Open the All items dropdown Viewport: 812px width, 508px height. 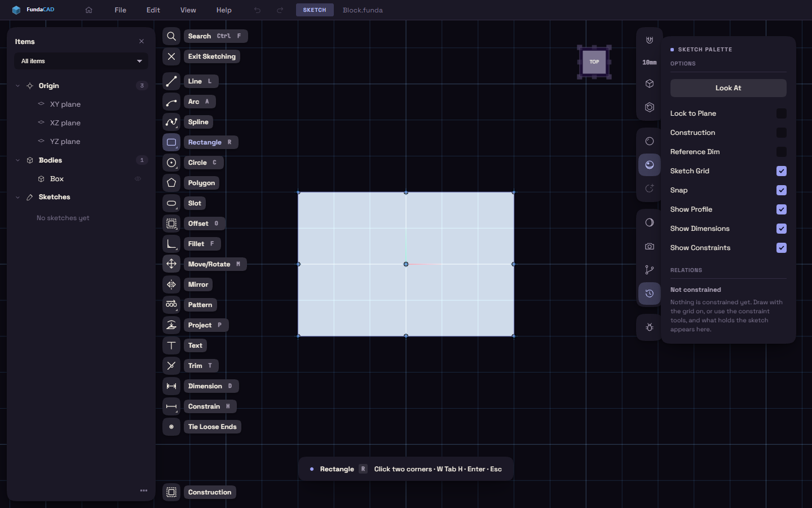(x=81, y=61)
